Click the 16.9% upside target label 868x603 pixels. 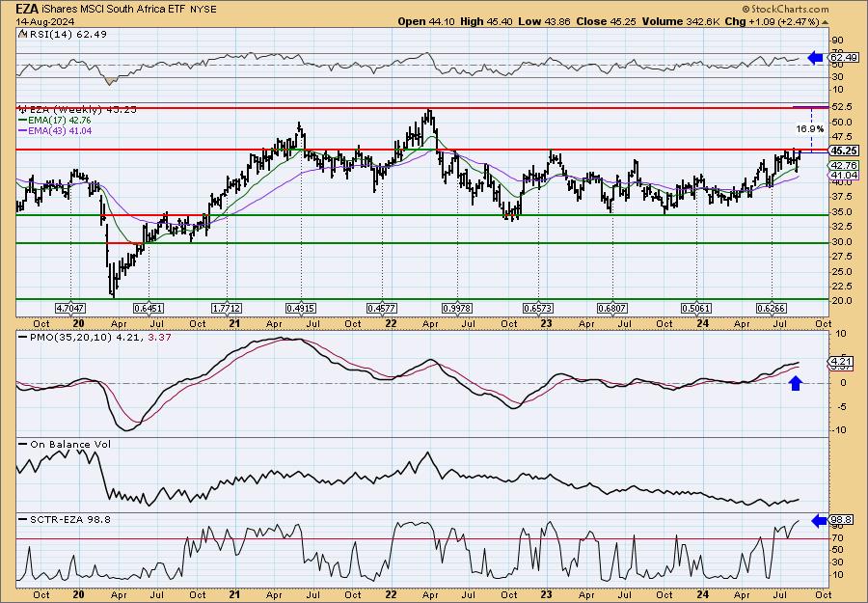(x=809, y=129)
